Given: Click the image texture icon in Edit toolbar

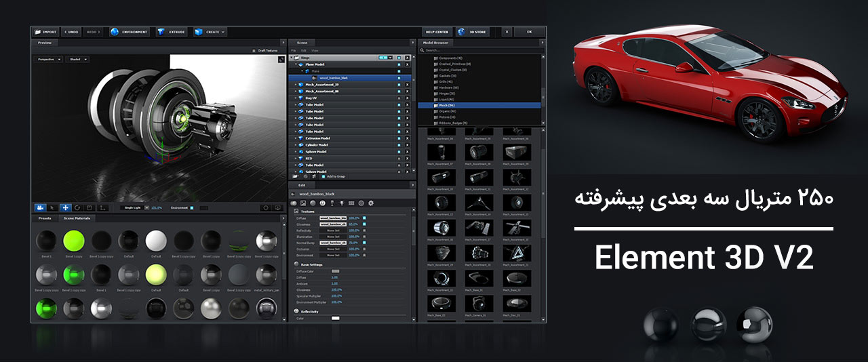Looking at the screenshot, I should pyautogui.click(x=303, y=203).
